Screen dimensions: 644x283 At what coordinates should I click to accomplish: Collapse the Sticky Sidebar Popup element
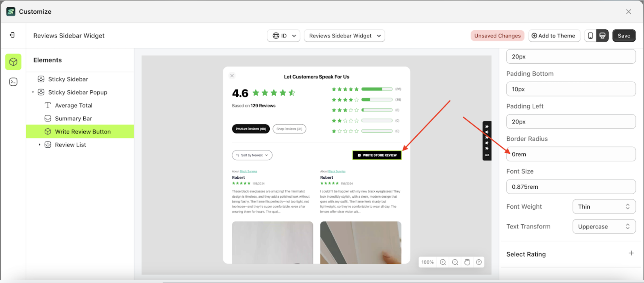(33, 92)
